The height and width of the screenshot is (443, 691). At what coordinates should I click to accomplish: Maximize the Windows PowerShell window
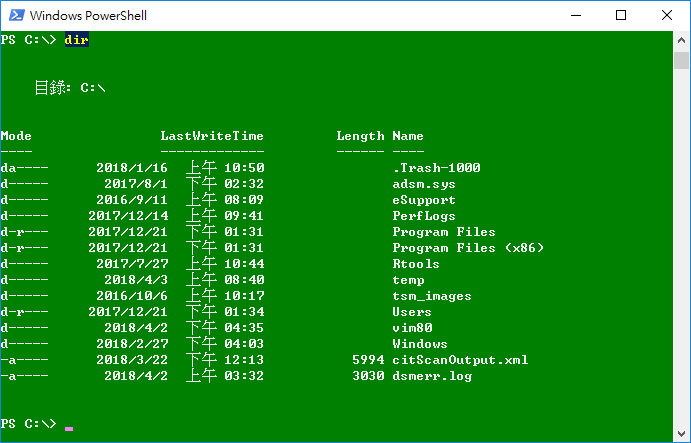click(x=620, y=15)
